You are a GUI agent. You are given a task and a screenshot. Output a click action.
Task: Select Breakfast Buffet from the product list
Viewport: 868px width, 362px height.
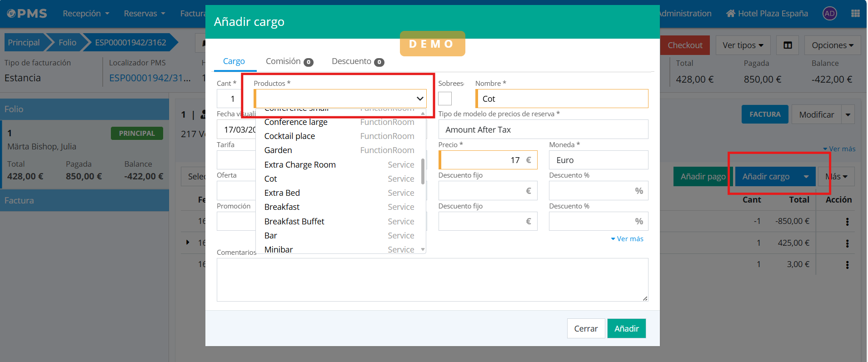click(294, 221)
